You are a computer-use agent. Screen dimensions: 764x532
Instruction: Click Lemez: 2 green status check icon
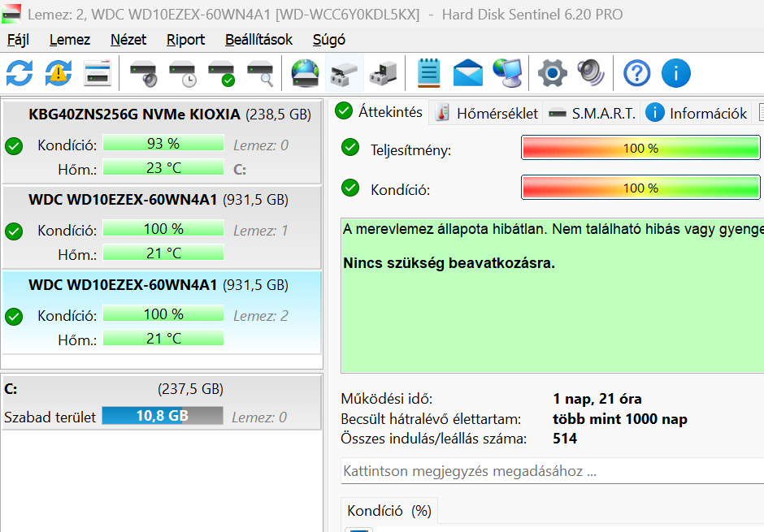tap(14, 317)
